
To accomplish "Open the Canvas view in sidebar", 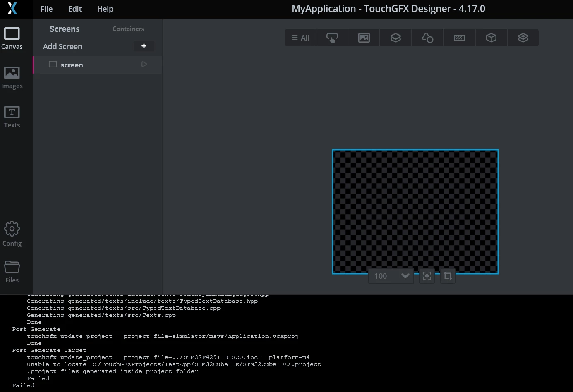I will pyautogui.click(x=12, y=38).
